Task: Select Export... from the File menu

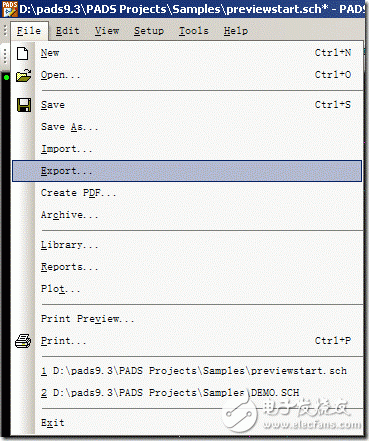Action: pos(187,171)
